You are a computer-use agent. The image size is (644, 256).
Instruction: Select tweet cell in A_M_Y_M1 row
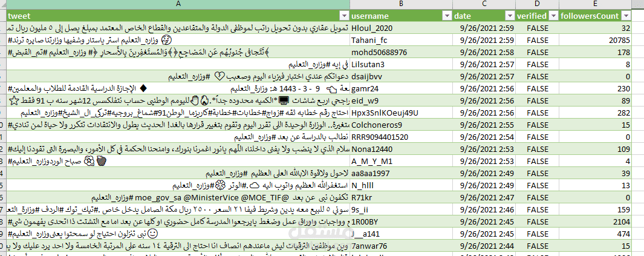tap(178, 162)
